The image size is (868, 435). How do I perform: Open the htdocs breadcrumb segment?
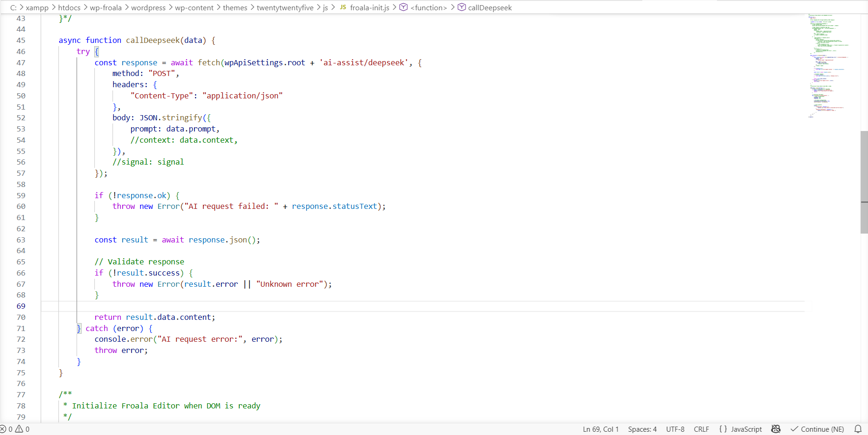(69, 7)
